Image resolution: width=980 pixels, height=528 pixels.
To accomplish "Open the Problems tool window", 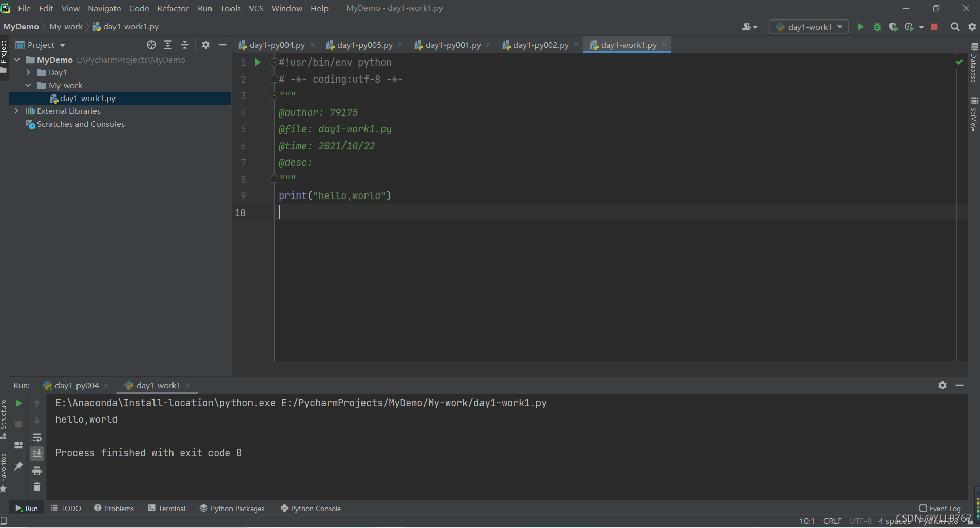I will pyautogui.click(x=114, y=508).
